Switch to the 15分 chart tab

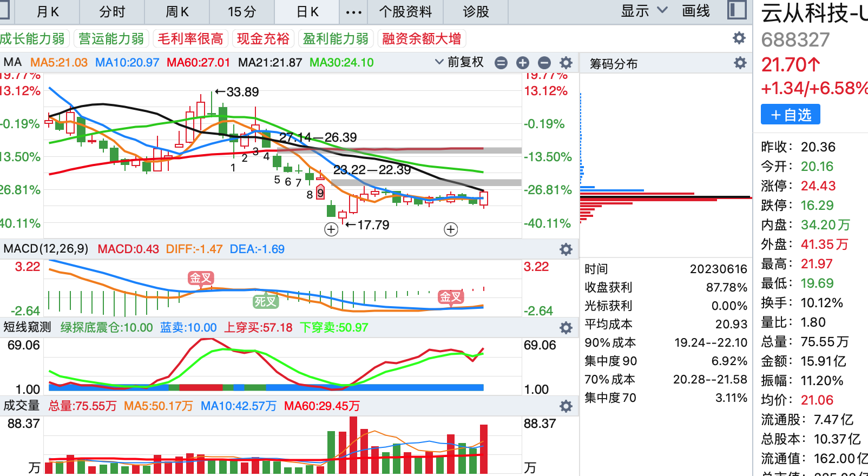point(242,11)
